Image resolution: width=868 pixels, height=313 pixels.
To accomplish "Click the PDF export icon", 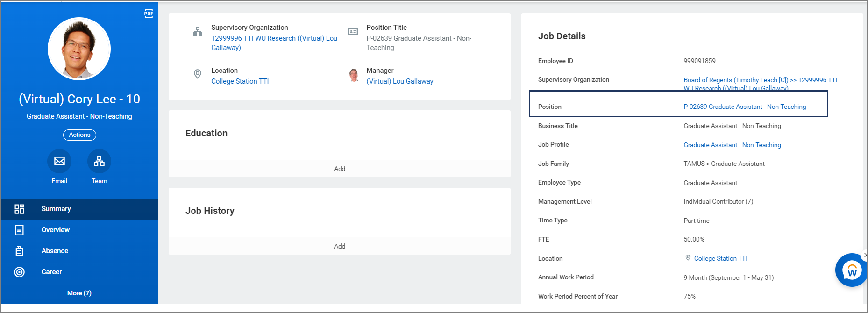I will click(x=149, y=14).
